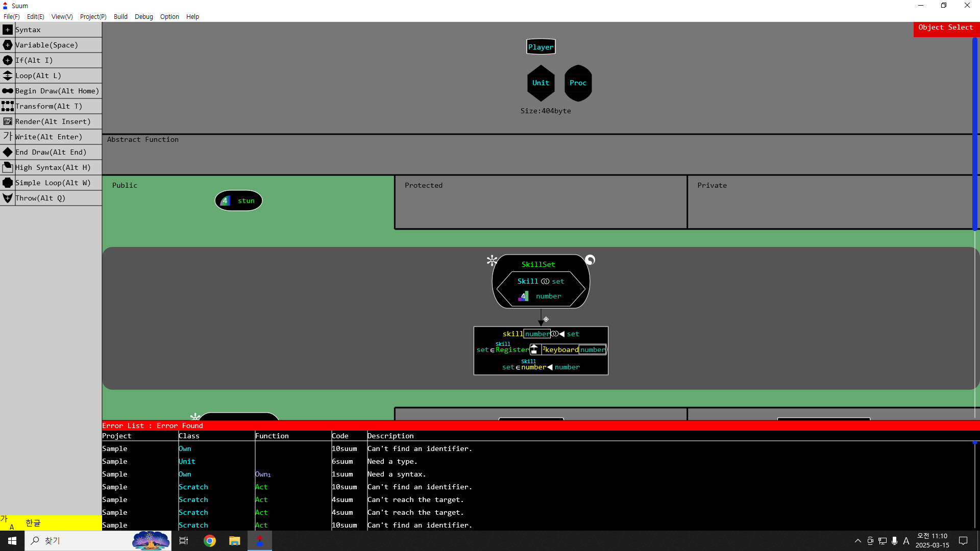Viewport: 980px width, 551px height.
Task: Toggle the swirl icon on SkillSet node
Action: [x=590, y=260]
